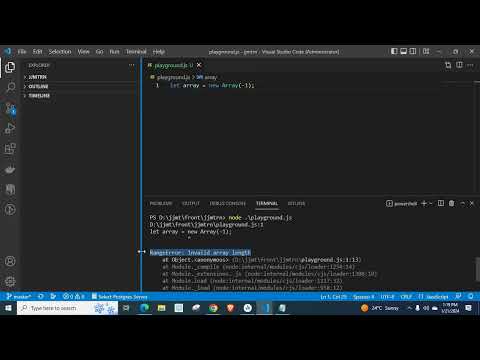Click the compare changes icon in the editor toolbar

448,65
